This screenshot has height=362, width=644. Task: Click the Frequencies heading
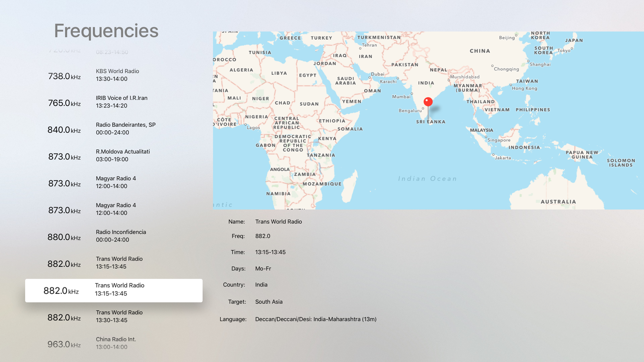(x=106, y=31)
